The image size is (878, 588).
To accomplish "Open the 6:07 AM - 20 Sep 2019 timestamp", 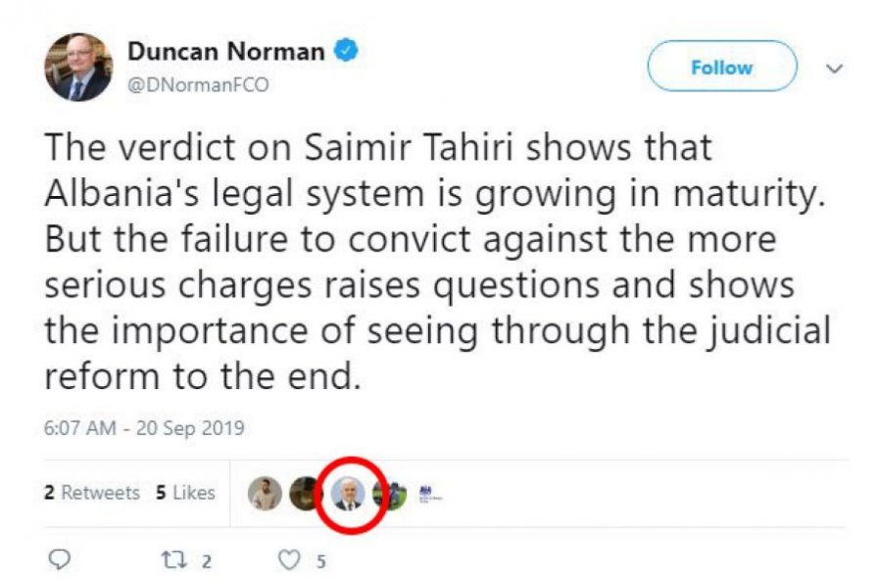I will click(x=144, y=428).
